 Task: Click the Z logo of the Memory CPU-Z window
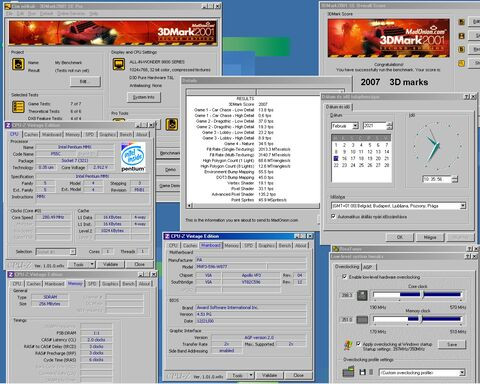[11, 274]
